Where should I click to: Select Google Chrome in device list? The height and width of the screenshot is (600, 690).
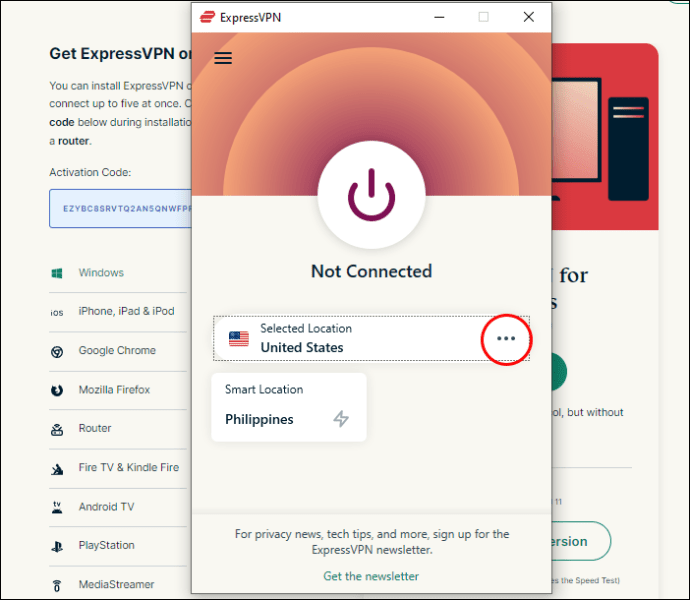pyautogui.click(x=117, y=350)
